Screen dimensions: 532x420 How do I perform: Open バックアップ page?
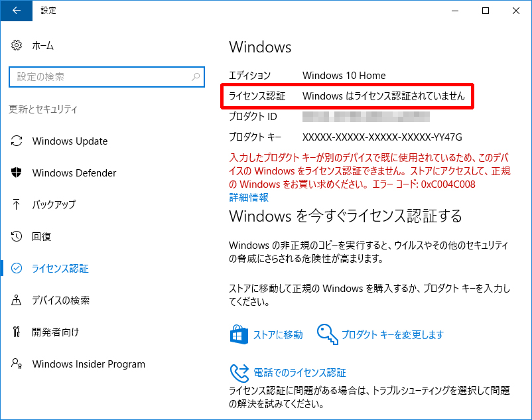54,204
